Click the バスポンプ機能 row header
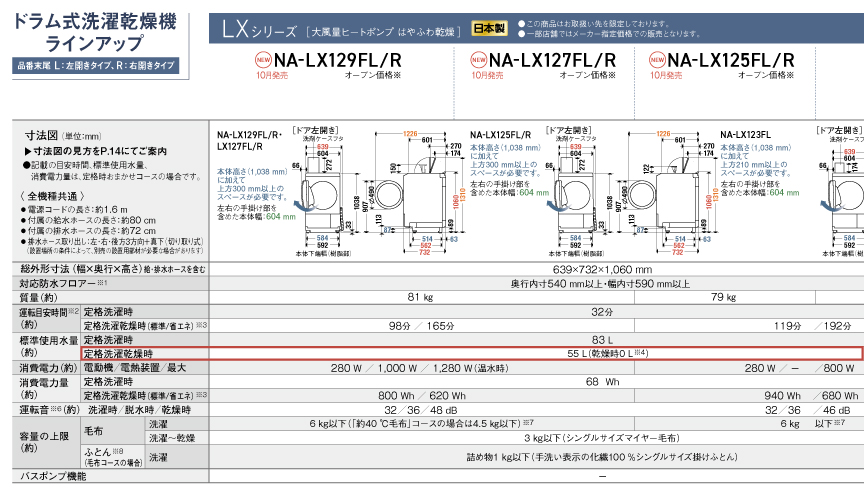This screenshot has height=496, width=864. (111, 476)
